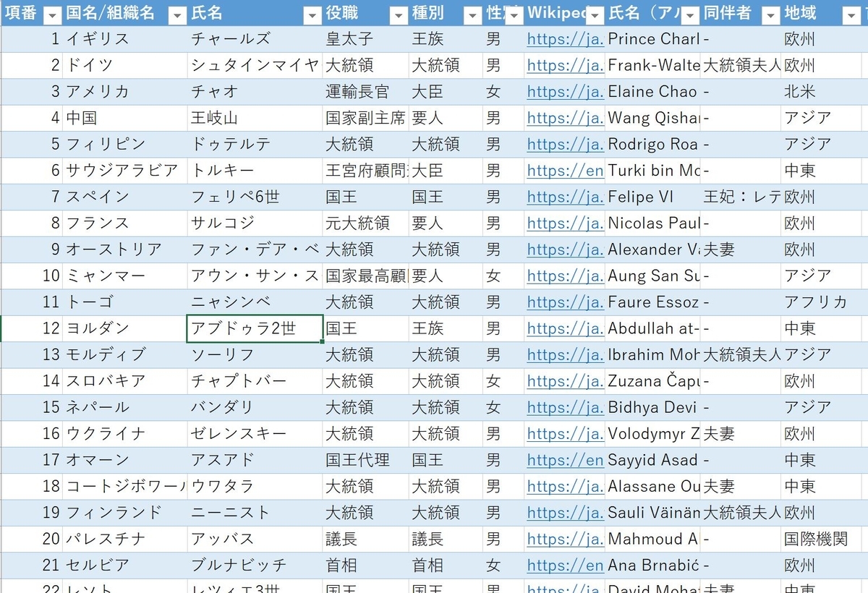Open the Wikipedia column filter dropdown
The image size is (868, 593).
pos(595,14)
